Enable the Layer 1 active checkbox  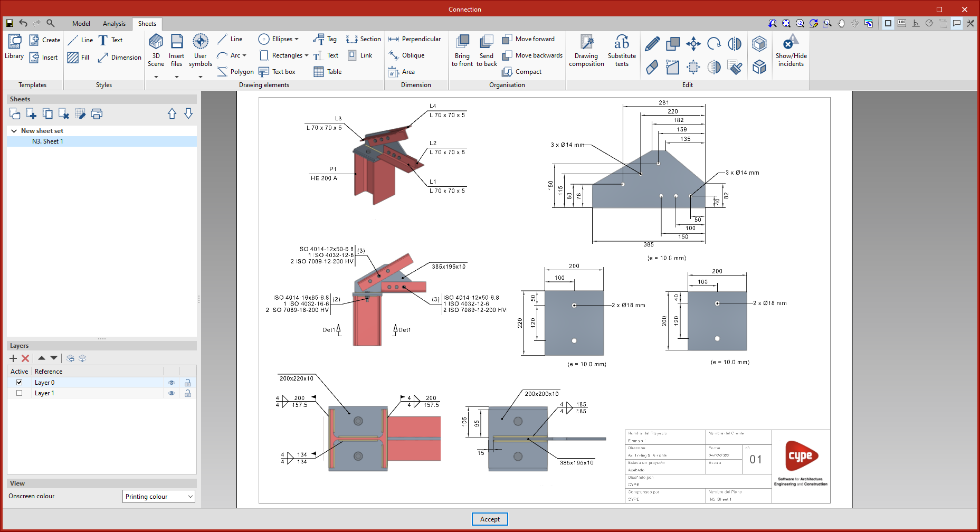pyautogui.click(x=20, y=393)
